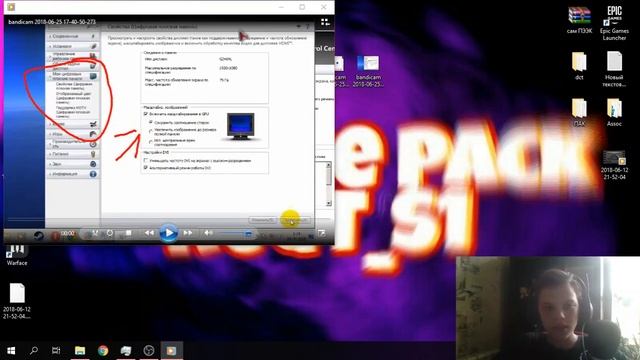Image resolution: width=640 pixels, height=360 pixels.
Task: Click the help question mark in Catalyst header
Action: click(308, 27)
